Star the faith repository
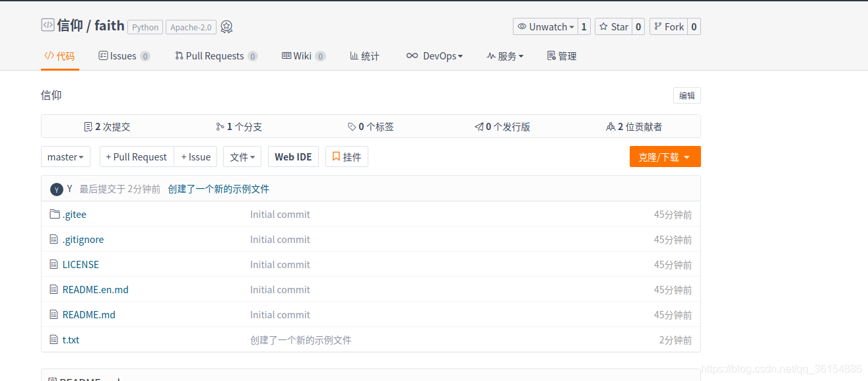Viewport: 868px width, 381px height. [x=614, y=26]
